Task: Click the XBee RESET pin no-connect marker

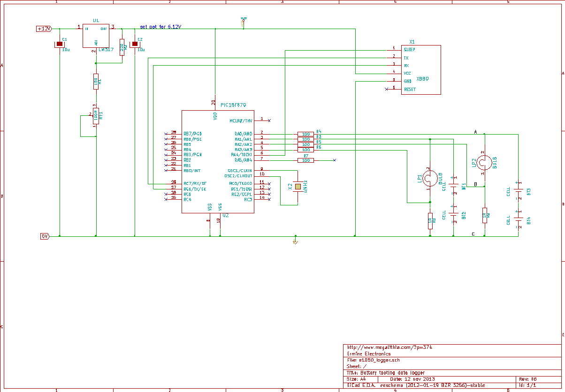Action: point(386,89)
